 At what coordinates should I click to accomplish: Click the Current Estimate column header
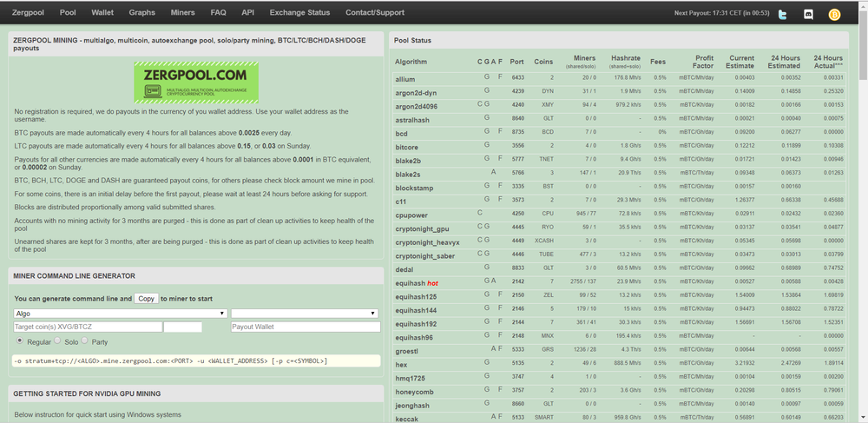coord(741,62)
